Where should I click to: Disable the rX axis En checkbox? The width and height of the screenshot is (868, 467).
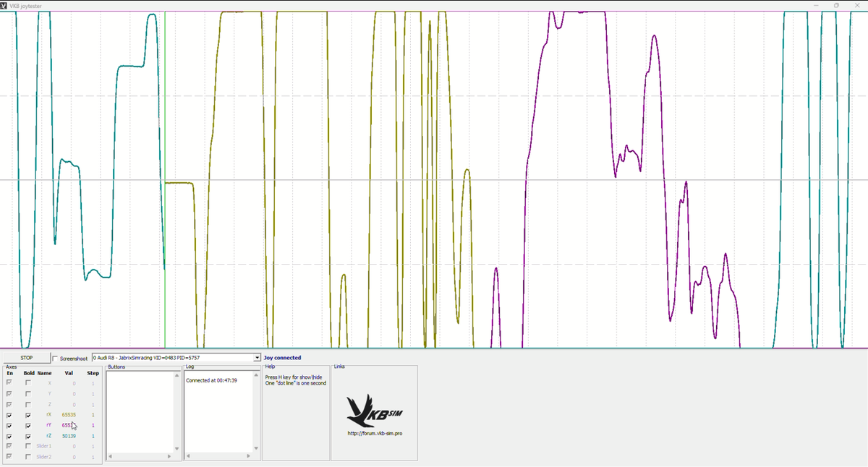coord(9,416)
